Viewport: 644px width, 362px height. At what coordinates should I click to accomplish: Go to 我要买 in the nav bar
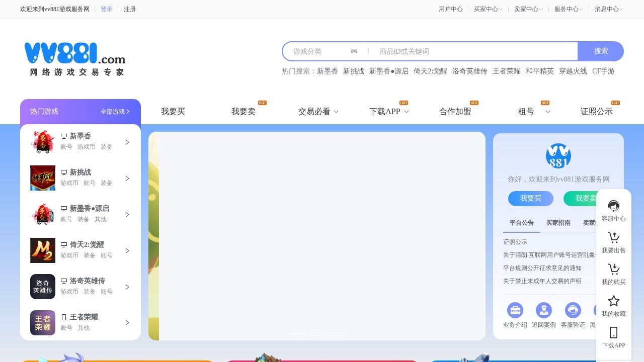[173, 112]
